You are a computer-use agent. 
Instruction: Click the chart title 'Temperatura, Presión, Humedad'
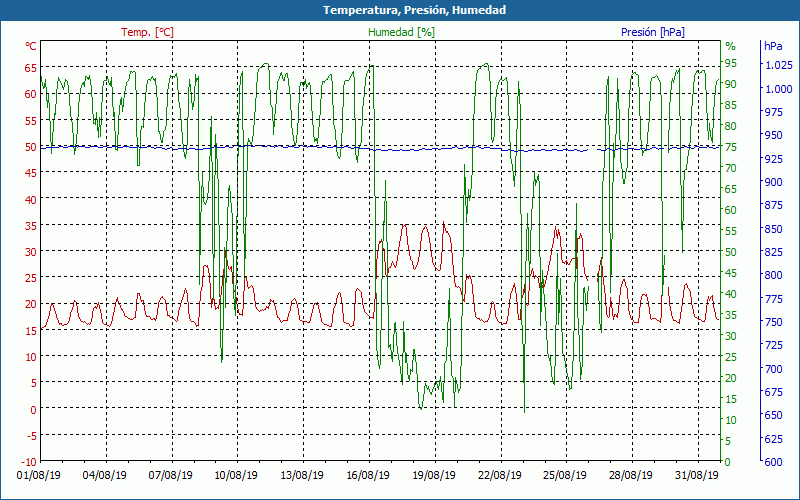[414, 10]
